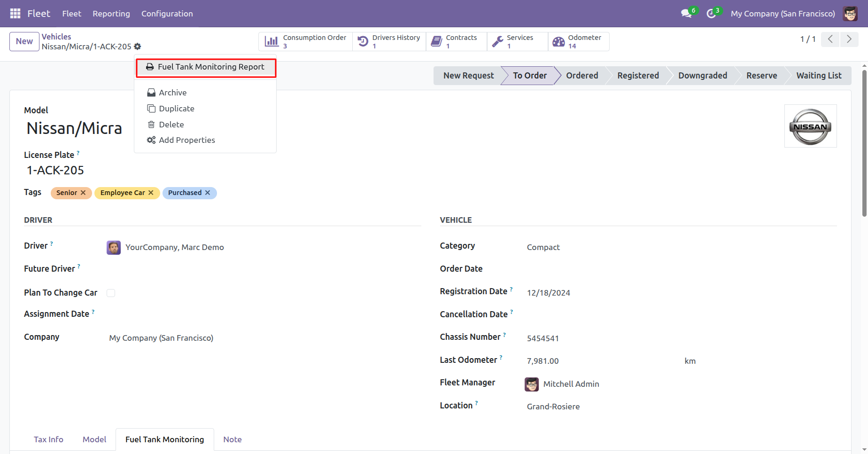Image resolution: width=868 pixels, height=454 pixels.
Task: Open the Reporting menu
Action: 111,14
